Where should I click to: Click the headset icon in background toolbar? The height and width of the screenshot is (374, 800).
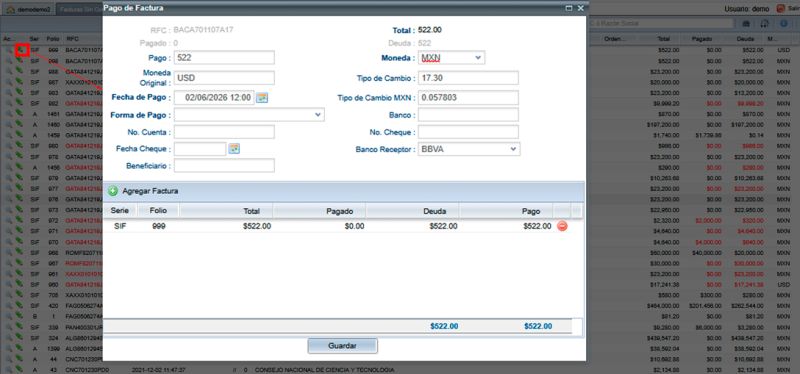point(764,23)
